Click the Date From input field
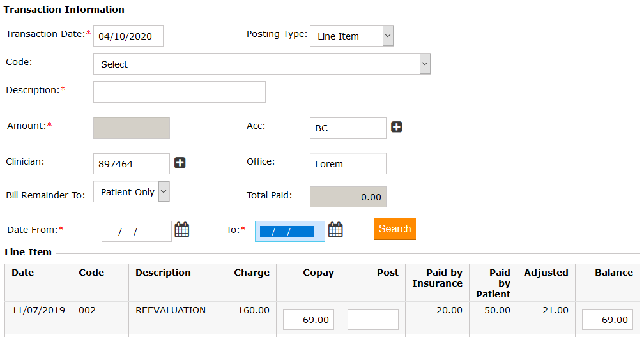The height and width of the screenshot is (337, 644). (136, 232)
